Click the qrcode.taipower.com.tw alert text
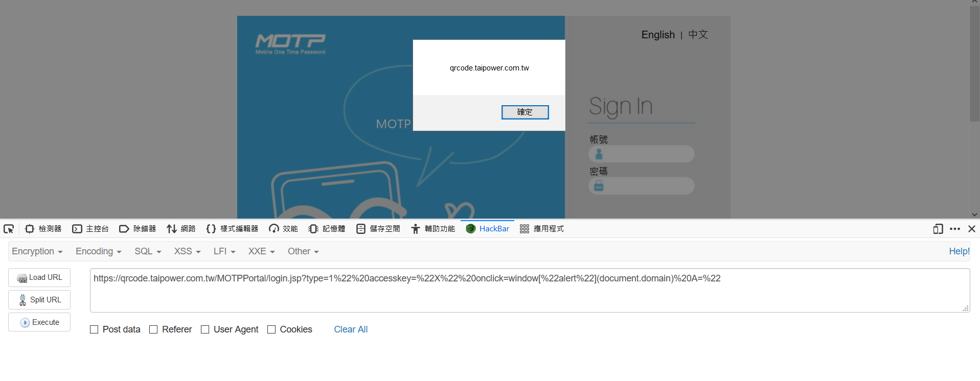 point(489,68)
